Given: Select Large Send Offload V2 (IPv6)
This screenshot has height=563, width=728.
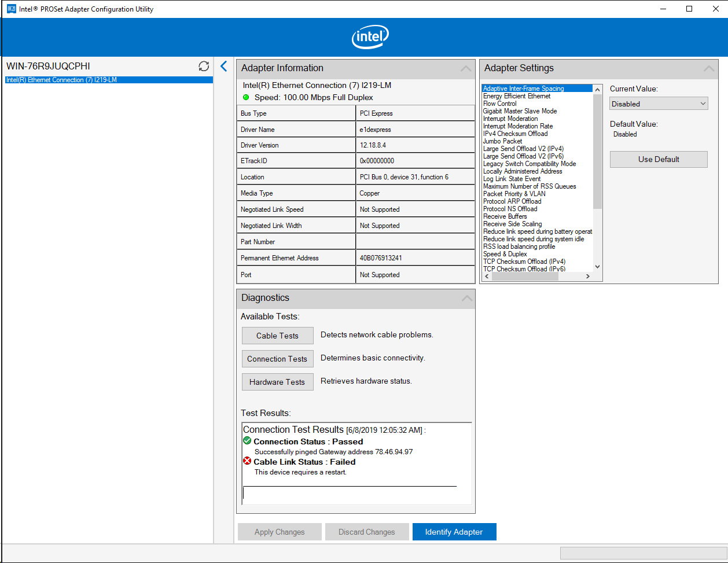Looking at the screenshot, I should click(537, 156).
